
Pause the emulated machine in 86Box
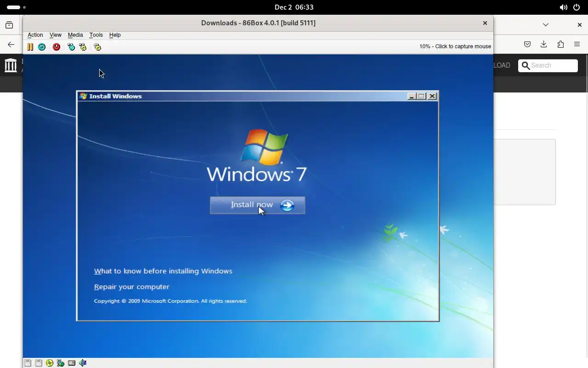point(30,47)
